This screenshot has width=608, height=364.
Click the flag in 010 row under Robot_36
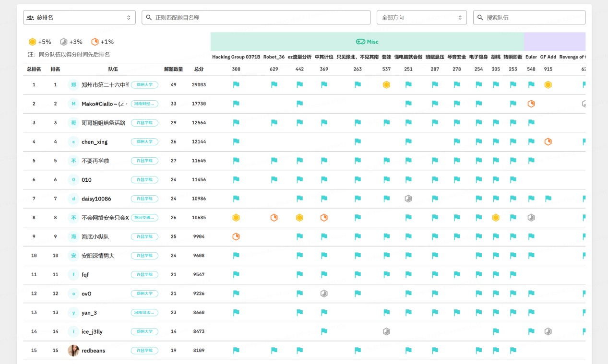(274, 180)
